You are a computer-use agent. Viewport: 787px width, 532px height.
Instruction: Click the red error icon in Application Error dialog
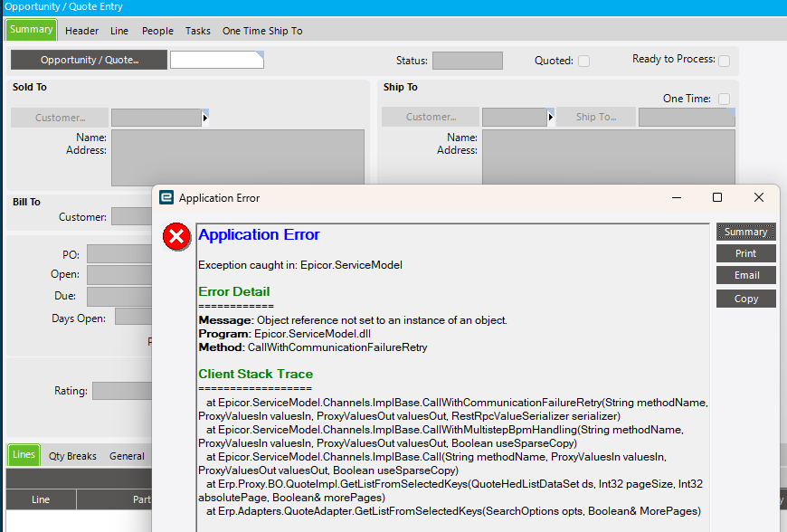(x=176, y=236)
